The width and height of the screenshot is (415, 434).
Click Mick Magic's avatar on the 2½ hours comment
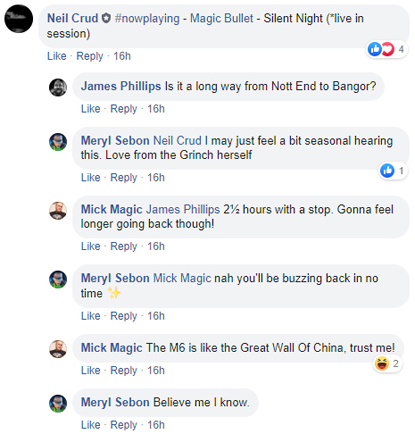(58, 211)
